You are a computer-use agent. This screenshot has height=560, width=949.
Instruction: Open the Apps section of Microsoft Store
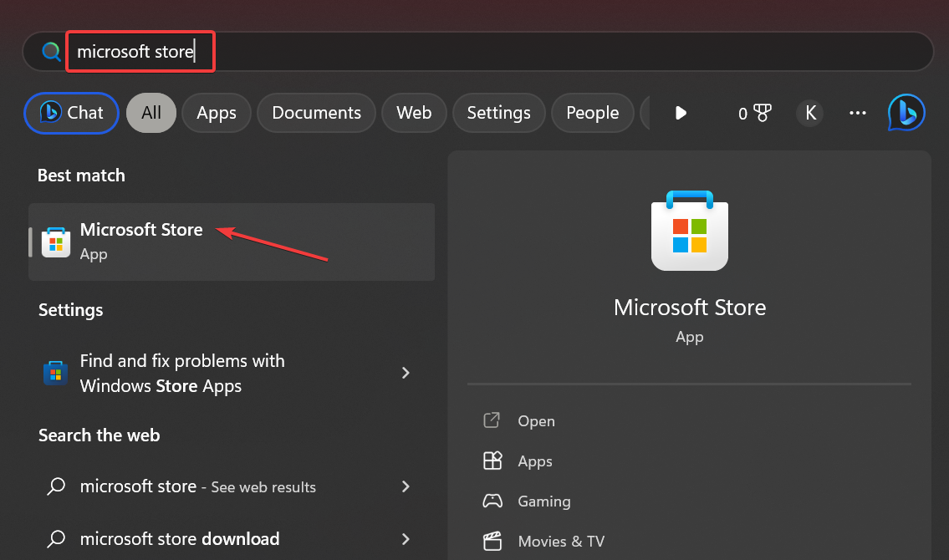click(x=535, y=461)
